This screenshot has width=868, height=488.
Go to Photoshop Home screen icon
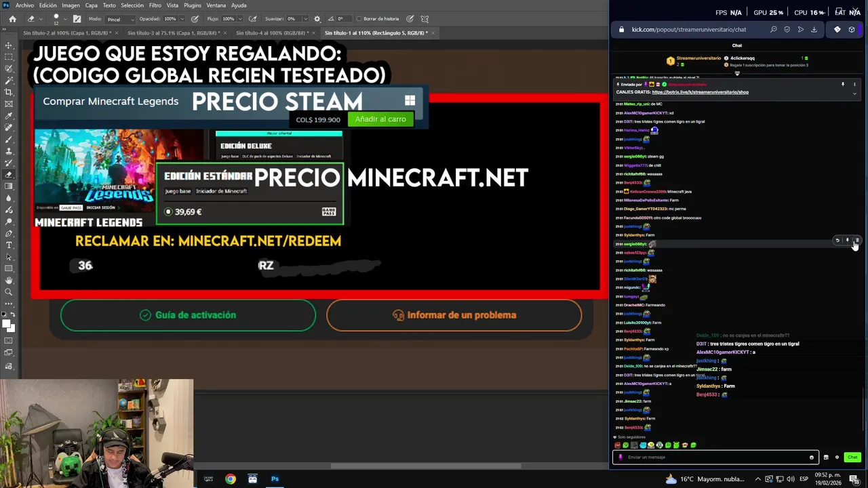12,19
